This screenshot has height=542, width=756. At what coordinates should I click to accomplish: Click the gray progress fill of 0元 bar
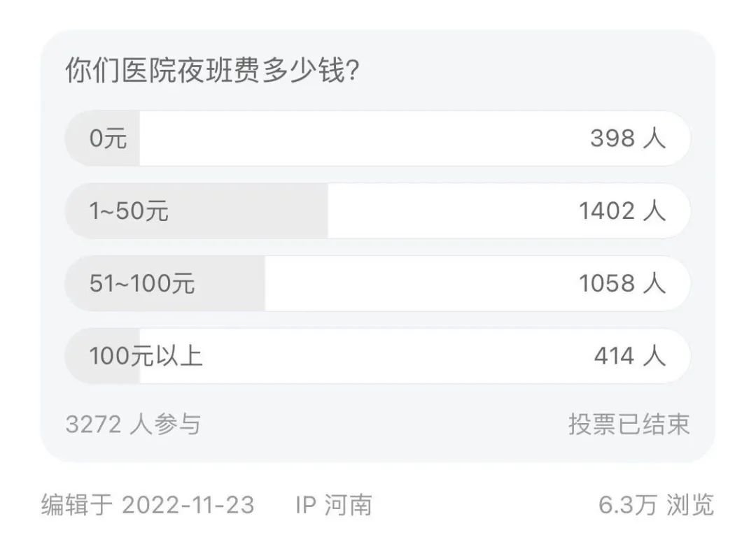pyautogui.click(x=102, y=138)
